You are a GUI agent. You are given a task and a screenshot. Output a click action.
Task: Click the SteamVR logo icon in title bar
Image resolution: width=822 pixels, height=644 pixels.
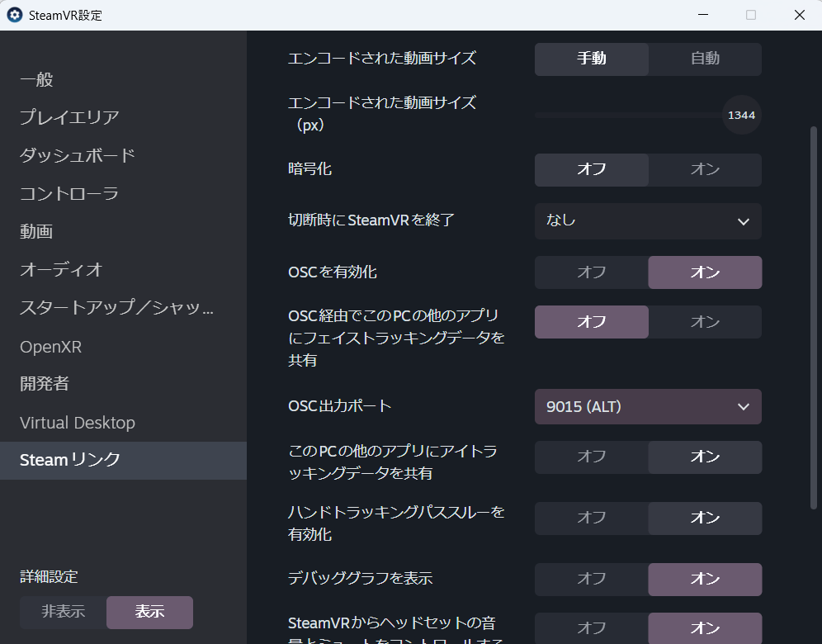[15, 15]
